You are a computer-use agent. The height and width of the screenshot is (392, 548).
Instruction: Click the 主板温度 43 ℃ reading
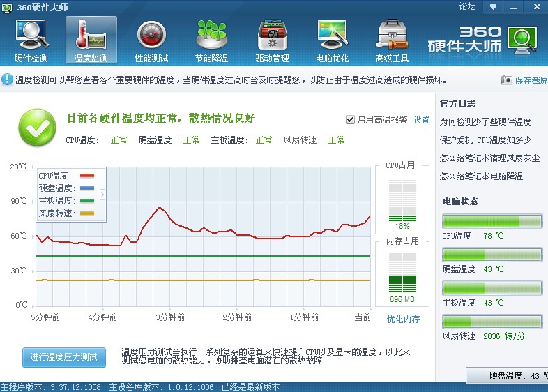(x=473, y=303)
